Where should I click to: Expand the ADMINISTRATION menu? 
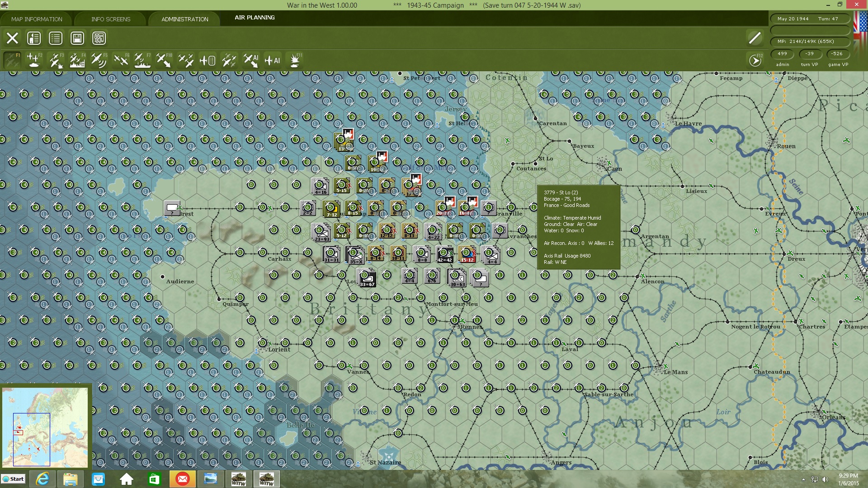184,19
